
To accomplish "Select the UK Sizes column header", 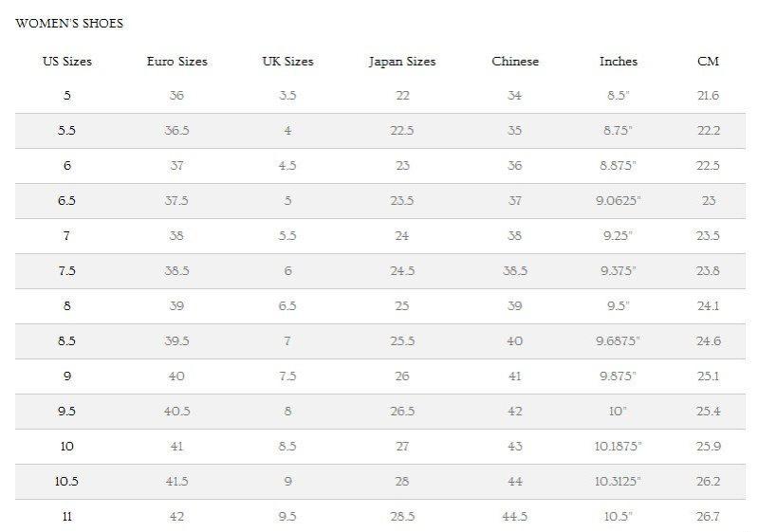I will [287, 62].
